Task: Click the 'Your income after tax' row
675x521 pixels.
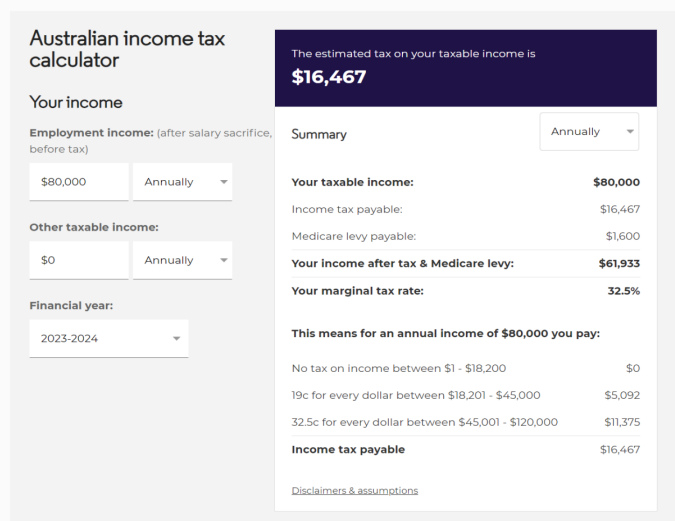Action: tap(466, 263)
